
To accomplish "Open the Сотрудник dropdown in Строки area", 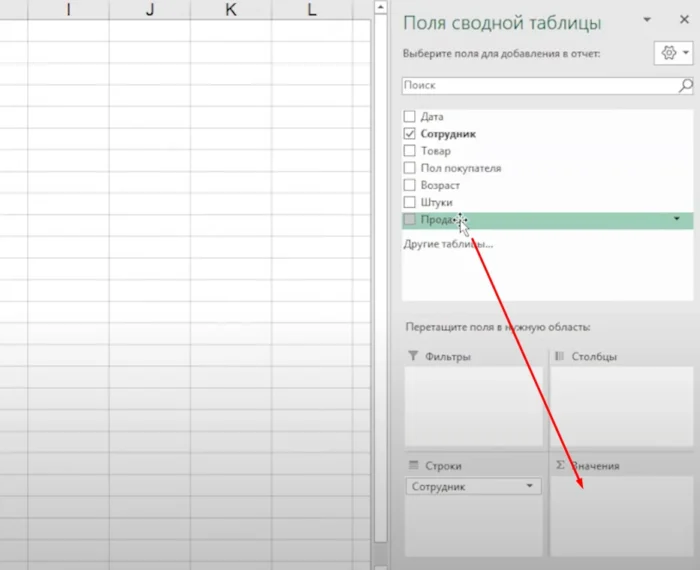I will point(529,487).
